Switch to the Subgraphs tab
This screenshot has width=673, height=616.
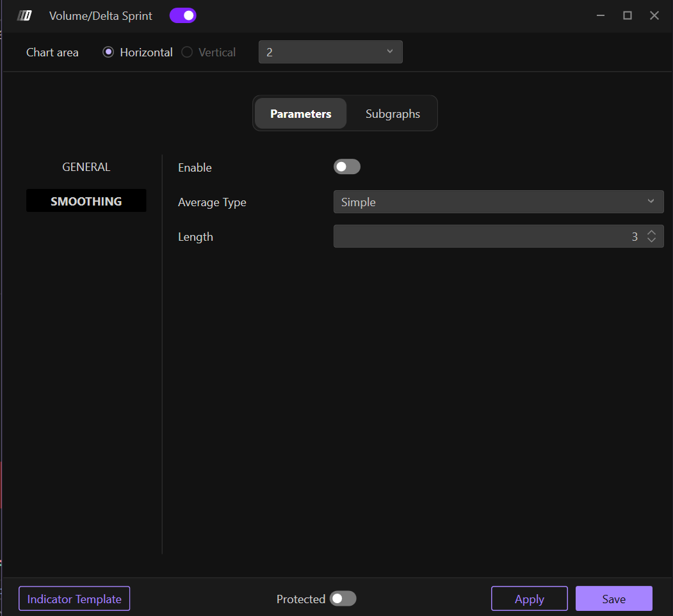tap(393, 114)
